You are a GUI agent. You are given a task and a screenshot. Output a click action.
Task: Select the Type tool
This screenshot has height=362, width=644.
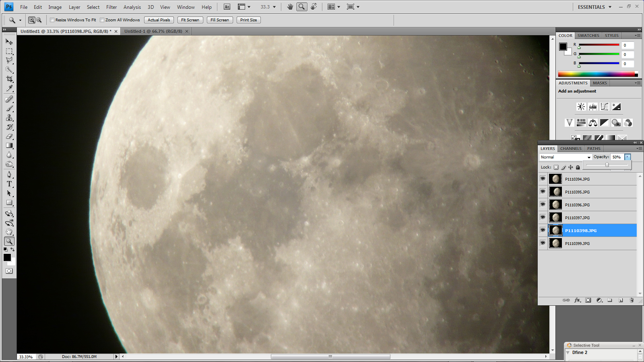9,184
